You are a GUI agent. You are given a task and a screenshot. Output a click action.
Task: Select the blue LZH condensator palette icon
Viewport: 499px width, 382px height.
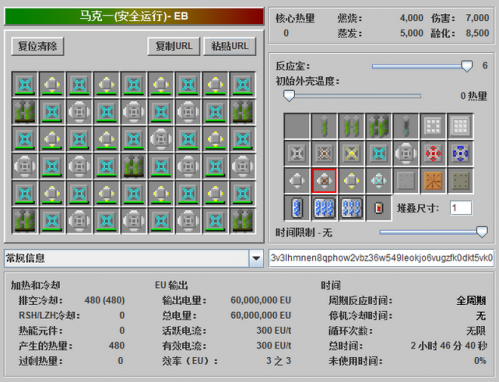pyautogui.click(x=460, y=153)
